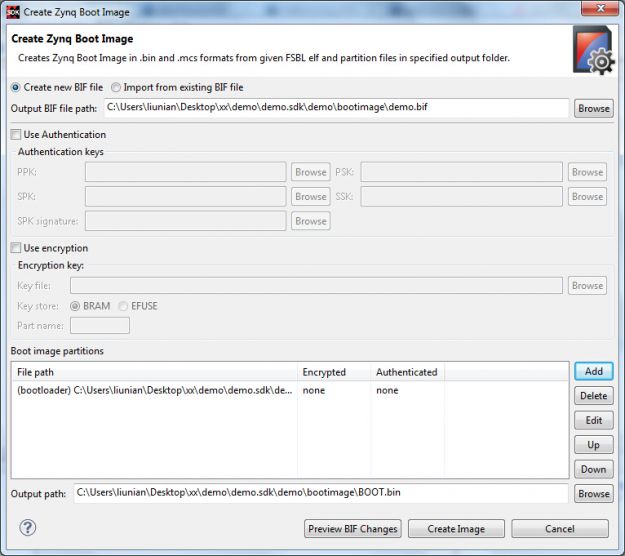
Task: Close the Create Zynq Boot Image dialog
Action: (600, 8)
